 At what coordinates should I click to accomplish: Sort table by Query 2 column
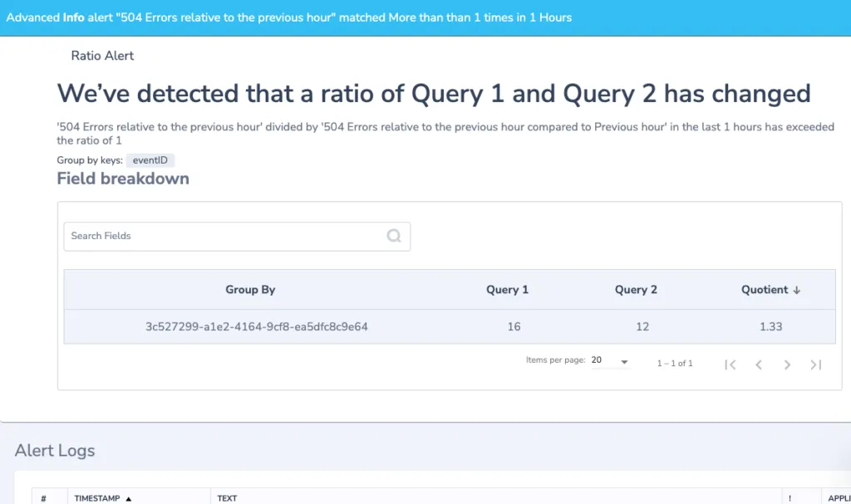(636, 290)
